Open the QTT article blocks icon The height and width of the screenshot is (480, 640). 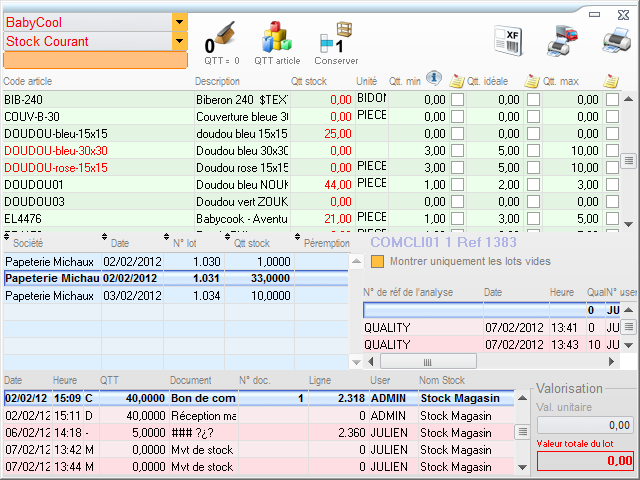276,40
